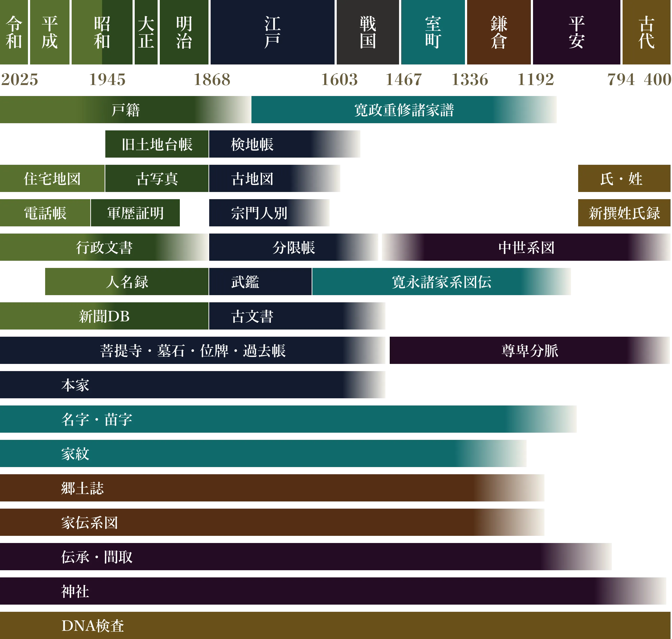Viewport: 672px width, 639px height.
Task: Select the 大正 era block
Action: (x=146, y=32)
